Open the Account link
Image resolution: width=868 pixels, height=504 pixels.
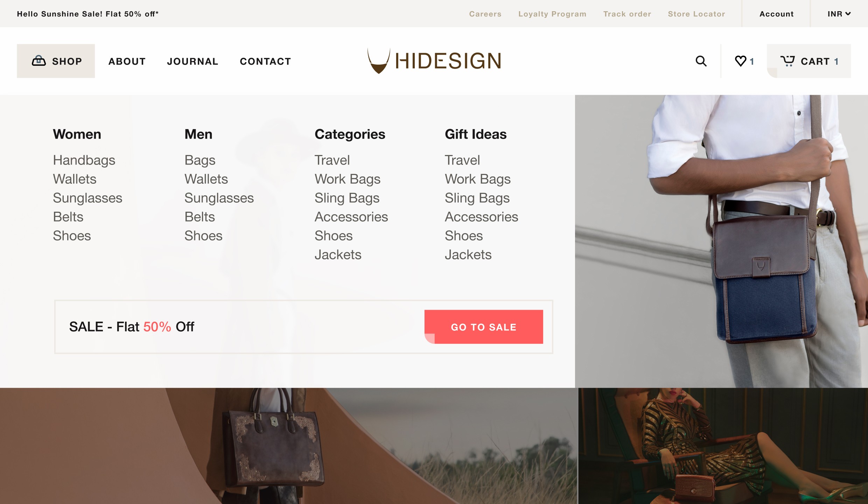point(776,14)
